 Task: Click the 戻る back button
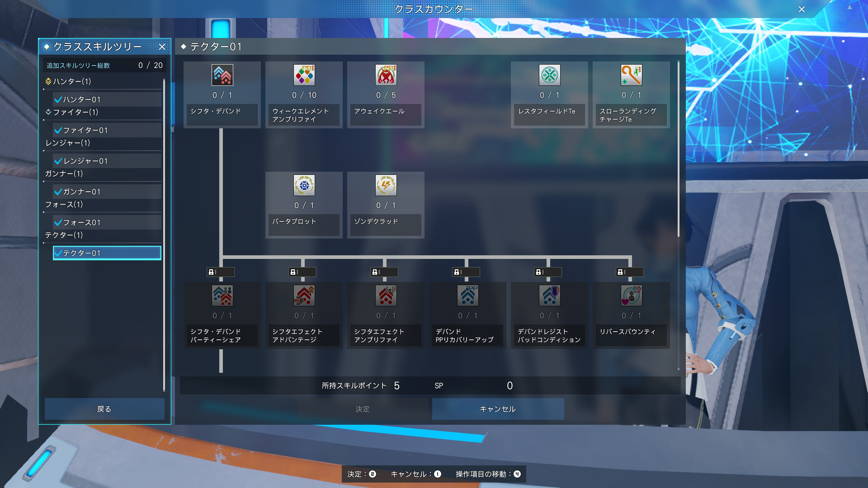(104, 409)
